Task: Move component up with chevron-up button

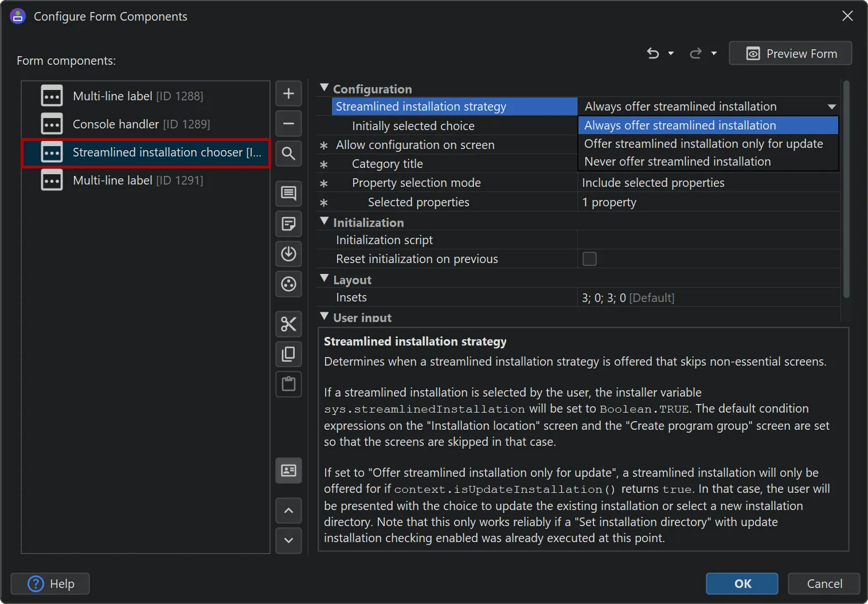Action: tap(288, 511)
